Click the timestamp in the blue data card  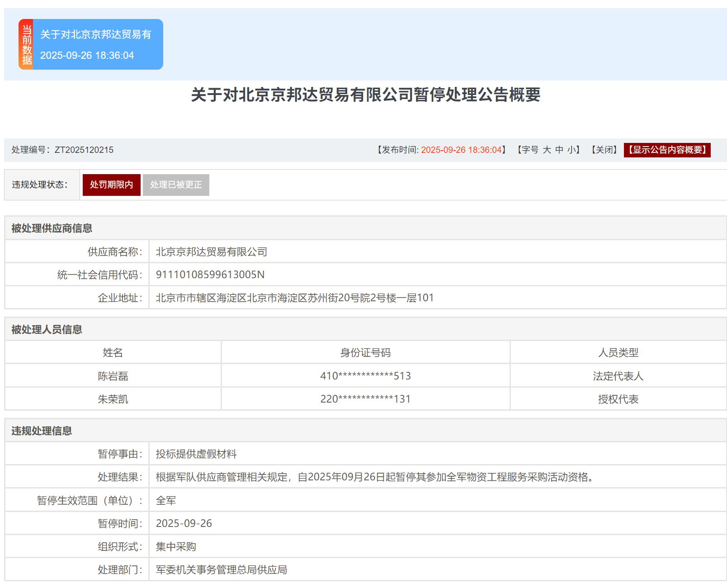[x=87, y=55]
